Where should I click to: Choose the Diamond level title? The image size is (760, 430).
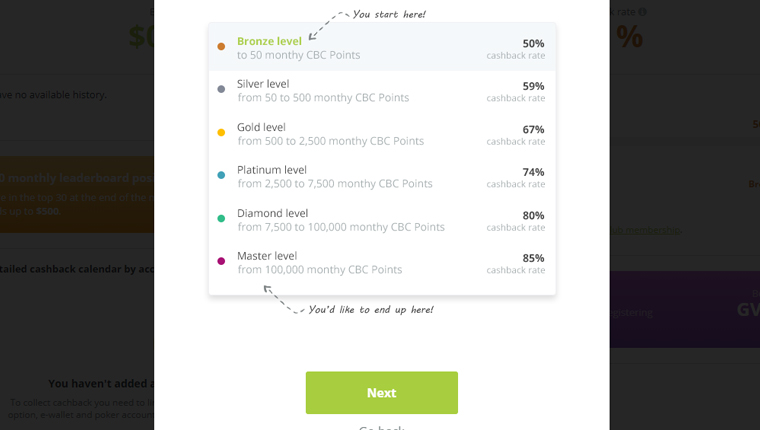coord(272,213)
